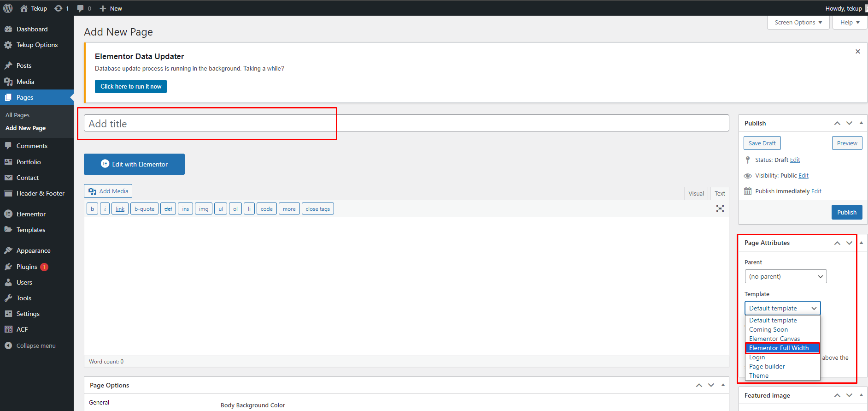This screenshot has width=868, height=411.
Task: Click the b-quote quicktag button
Action: [144, 209]
